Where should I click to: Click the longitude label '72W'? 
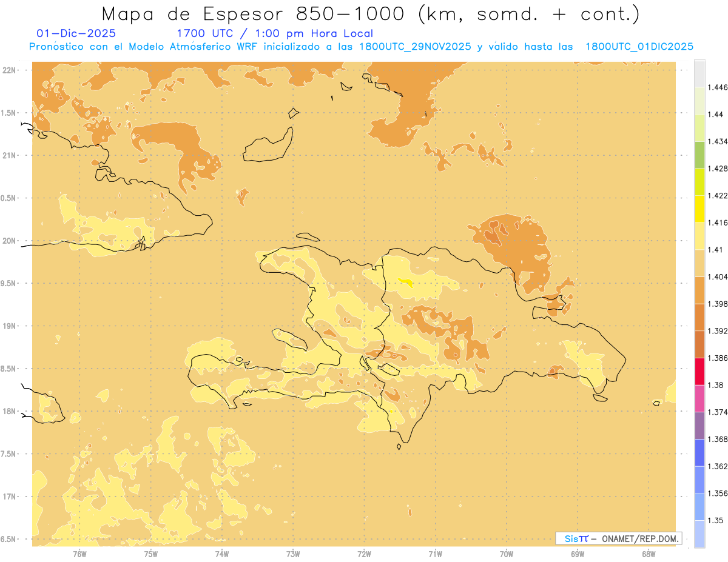[365, 554]
